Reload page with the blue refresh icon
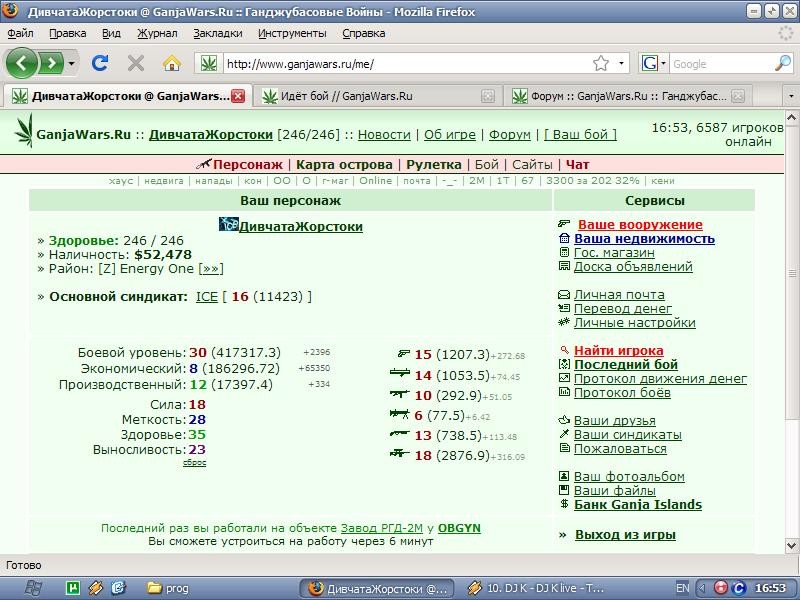The width and height of the screenshot is (800, 600). point(100,63)
